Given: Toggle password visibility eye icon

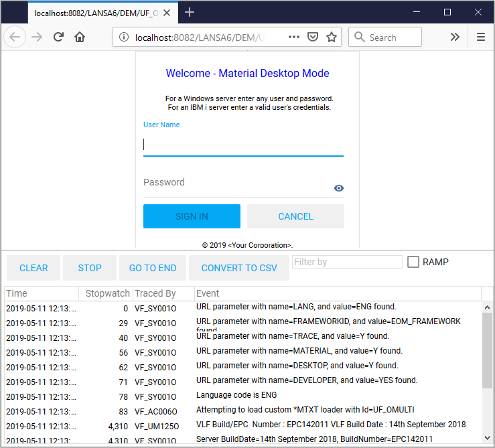Looking at the screenshot, I should pos(338,188).
